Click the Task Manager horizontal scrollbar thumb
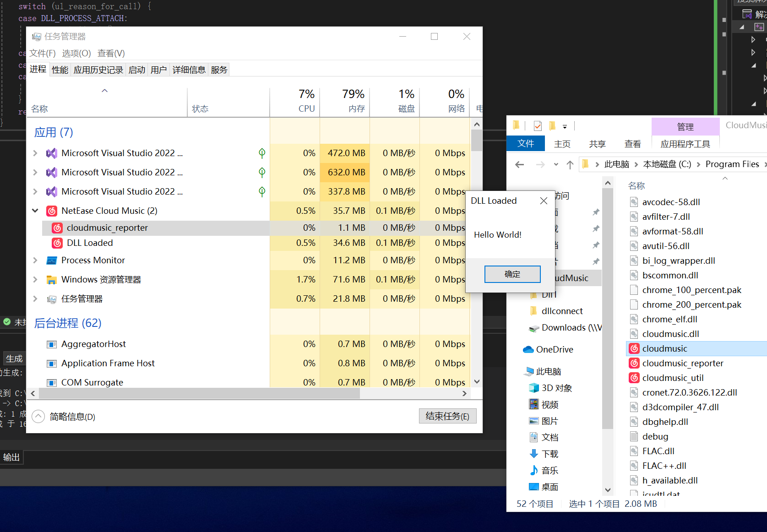Image resolution: width=767 pixels, height=532 pixels. 200,393
